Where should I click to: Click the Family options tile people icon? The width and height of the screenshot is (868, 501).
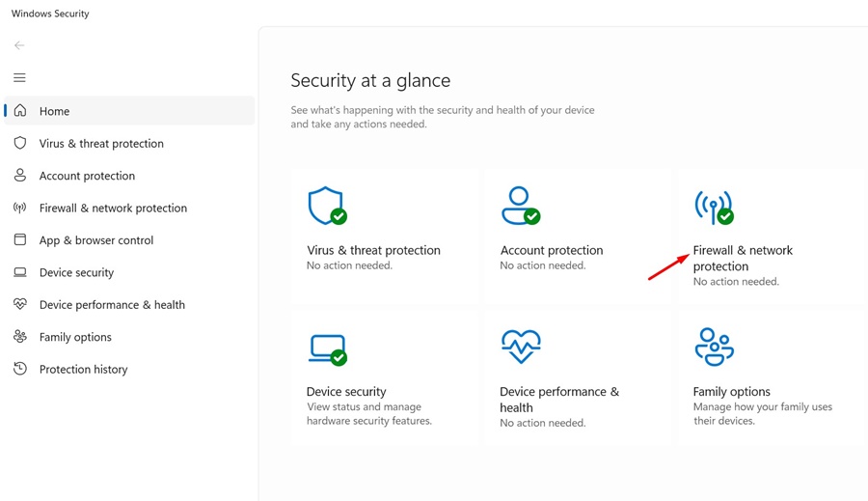[x=714, y=347]
